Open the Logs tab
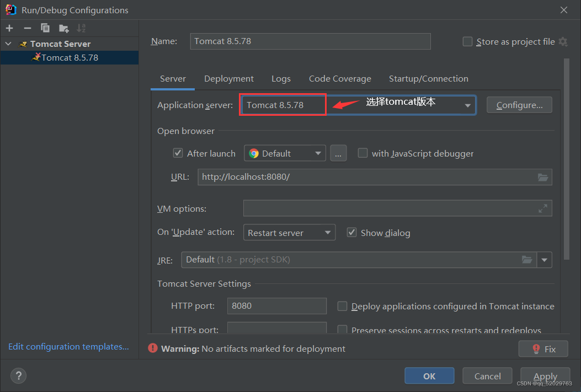Screen dimensions: 581x392 (281, 79)
